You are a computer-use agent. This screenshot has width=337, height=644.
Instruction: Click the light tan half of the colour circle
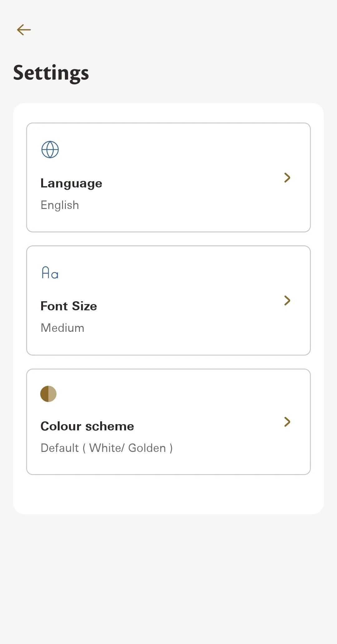point(52,394)
